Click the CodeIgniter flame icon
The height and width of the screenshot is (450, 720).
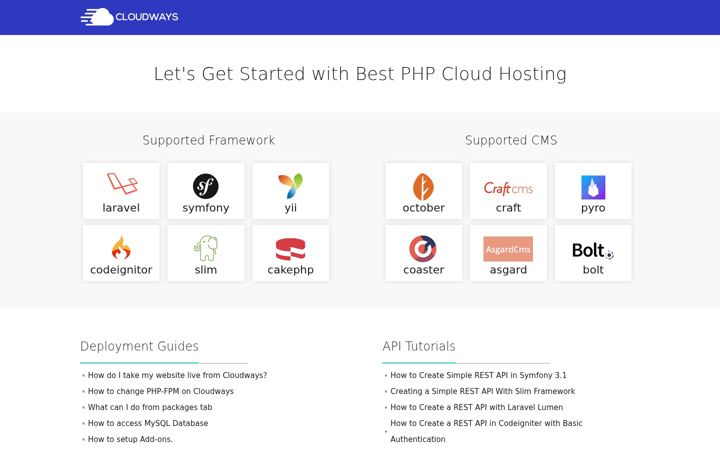click(x=121, y=248)
